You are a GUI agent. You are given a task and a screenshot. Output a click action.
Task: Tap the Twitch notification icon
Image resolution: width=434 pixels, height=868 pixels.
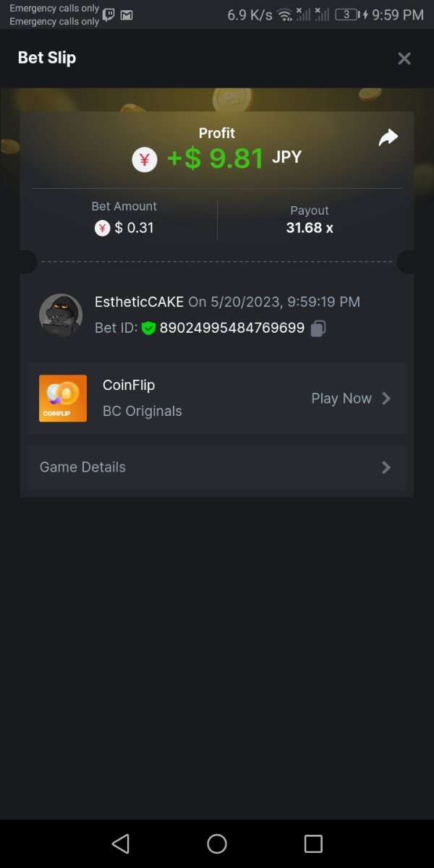coord(109,14)
